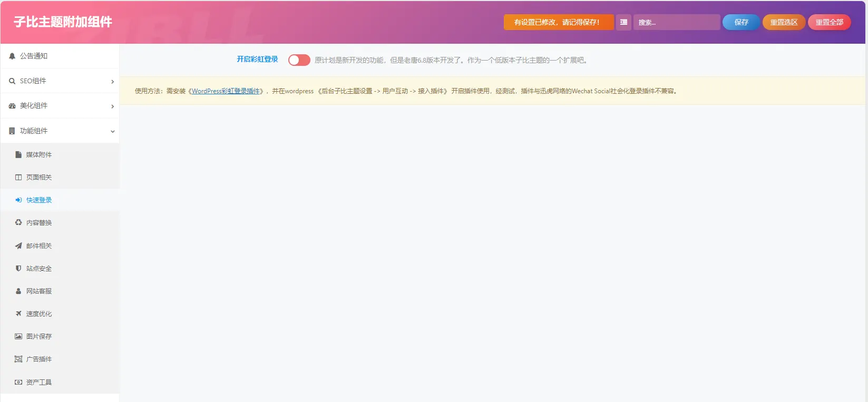Viewport: 868px width, 402px height.
Task: Click the paper plane icon for 邮件相关
Action: 18,246
